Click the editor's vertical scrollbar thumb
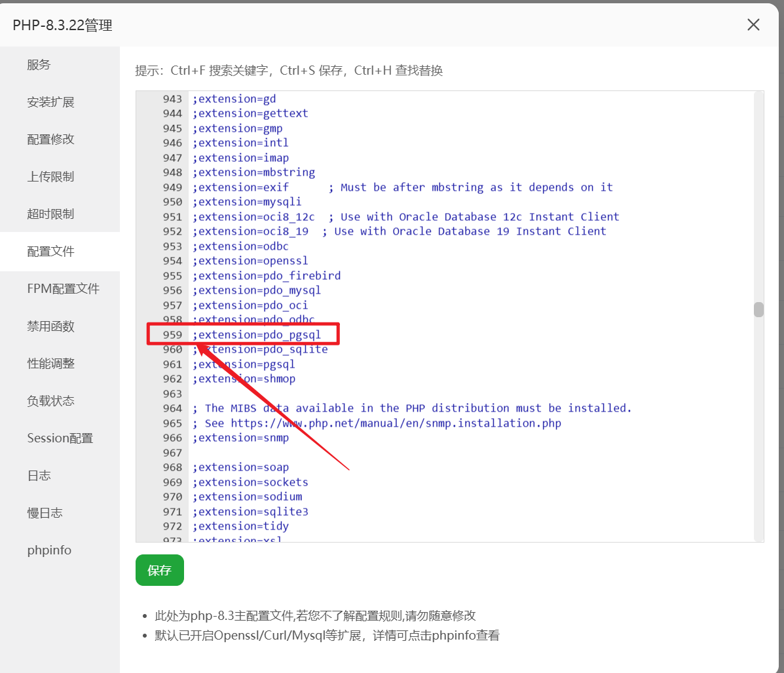784x673 pixels. pyautogui.click(x=758, y=309)
